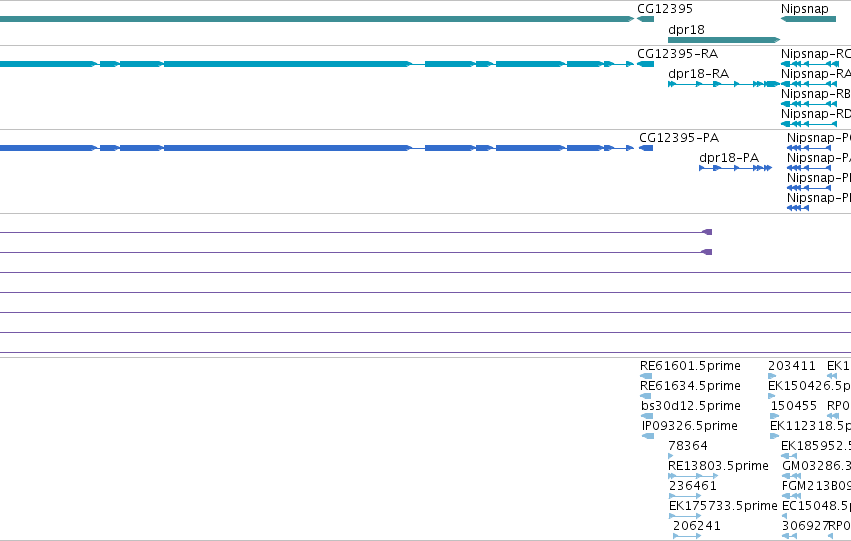Viewport: 851px width, 541px height.
Task: Click the Nipsnap gene bar
Action: tap(809, 19)
